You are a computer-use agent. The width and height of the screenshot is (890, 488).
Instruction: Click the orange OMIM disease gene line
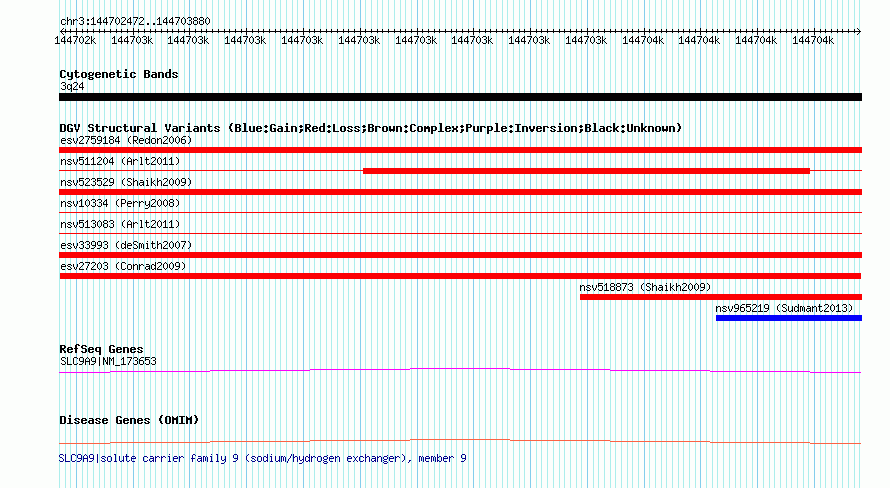pyautogui.click(x=460, y=441)
